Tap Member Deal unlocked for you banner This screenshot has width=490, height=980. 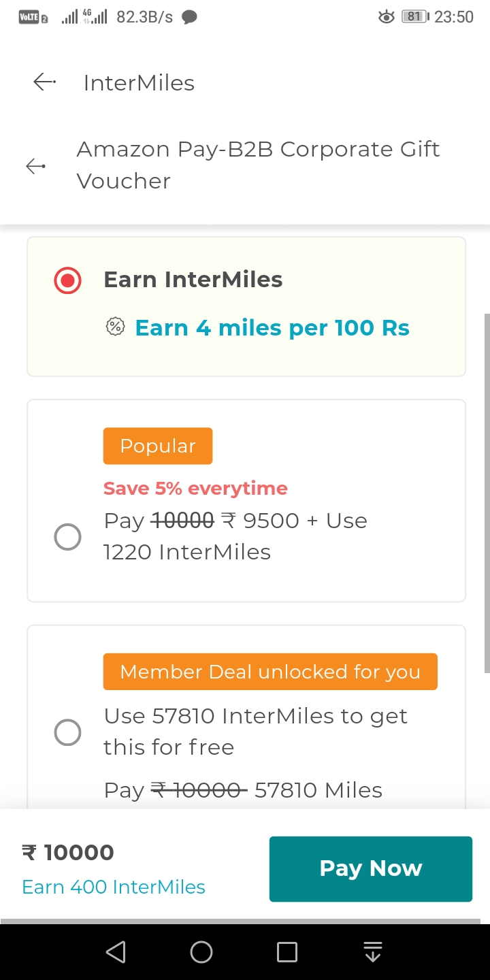pos(270,672)
